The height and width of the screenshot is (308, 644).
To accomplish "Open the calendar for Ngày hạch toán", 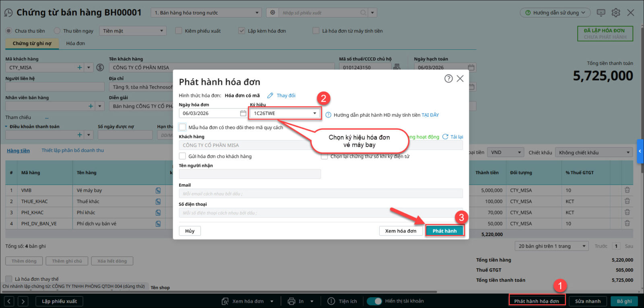I will tap(471, 68).
